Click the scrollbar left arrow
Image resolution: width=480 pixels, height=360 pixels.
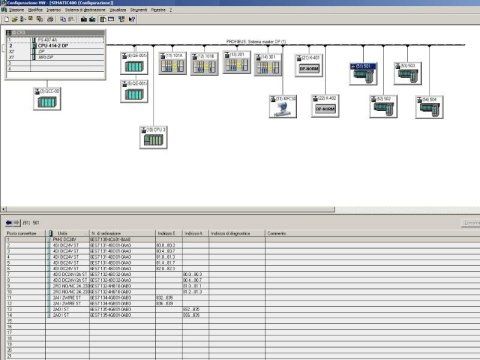[4, 209]
